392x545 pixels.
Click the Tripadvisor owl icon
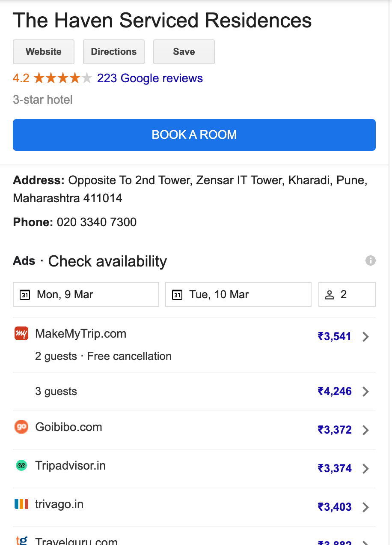[x=21, y=465]
